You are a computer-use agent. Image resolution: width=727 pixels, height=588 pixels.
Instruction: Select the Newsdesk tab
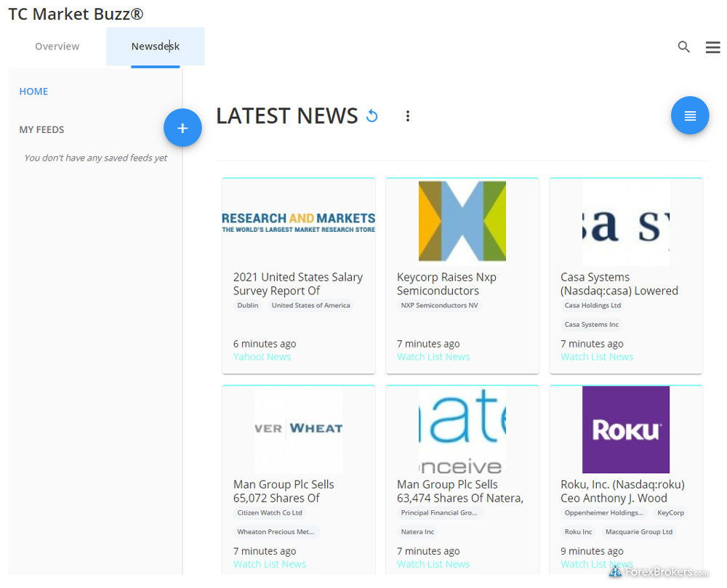pyautogui.click(x=156, y=47)
